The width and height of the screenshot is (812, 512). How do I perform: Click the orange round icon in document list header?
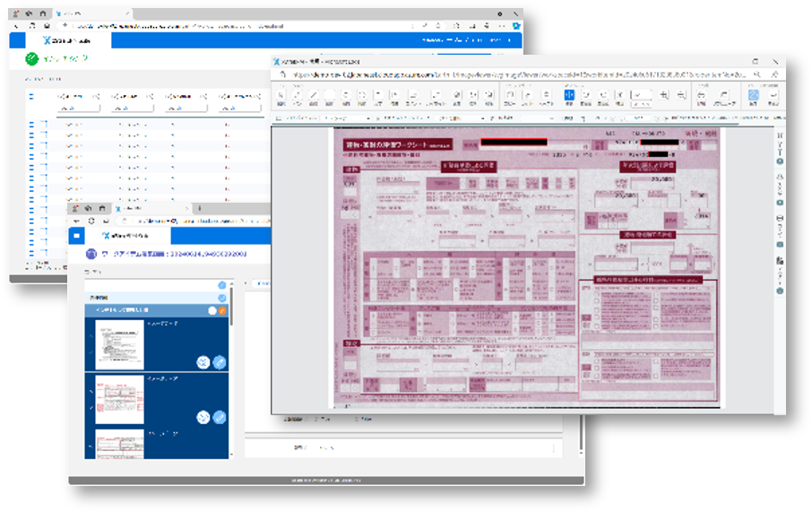coord(222,310)
